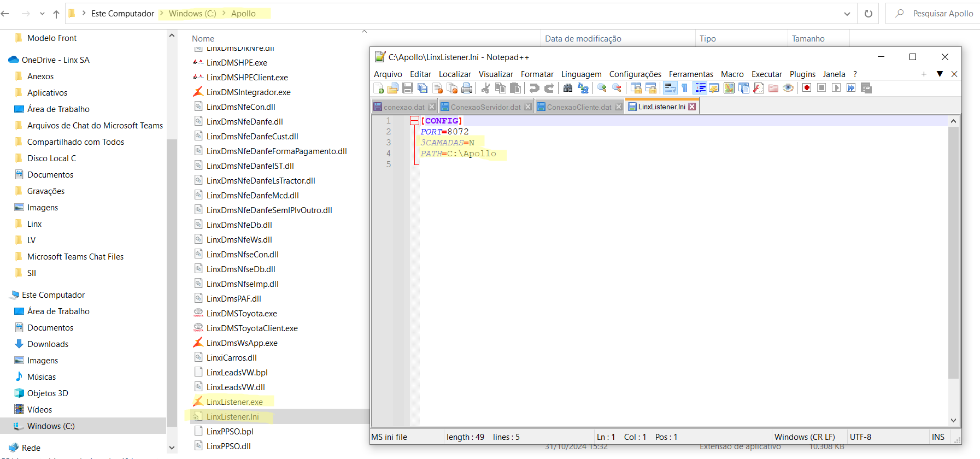
Task: Toggle file monitoring eye icon
Action: (x=788, y=88)
